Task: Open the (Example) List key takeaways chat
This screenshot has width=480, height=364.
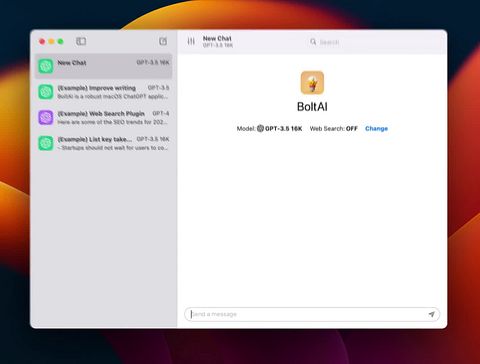Action: pyautogui.click(x=104, y=143)
